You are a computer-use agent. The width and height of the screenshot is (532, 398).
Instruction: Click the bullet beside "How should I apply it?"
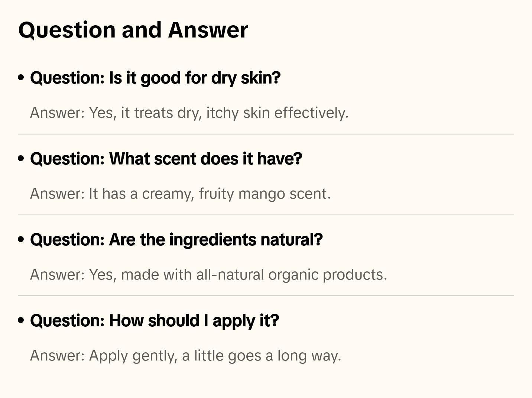pos(21,321)
